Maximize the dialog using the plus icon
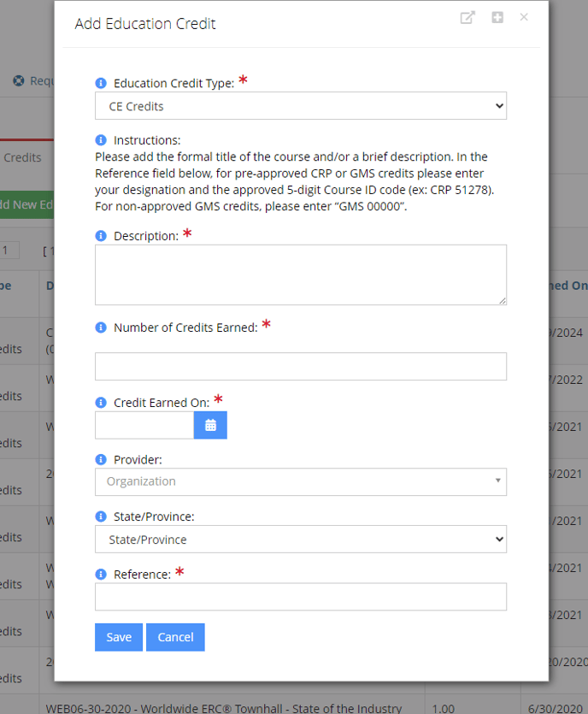Viewport: 588px width, 714px height. [497, 18]
